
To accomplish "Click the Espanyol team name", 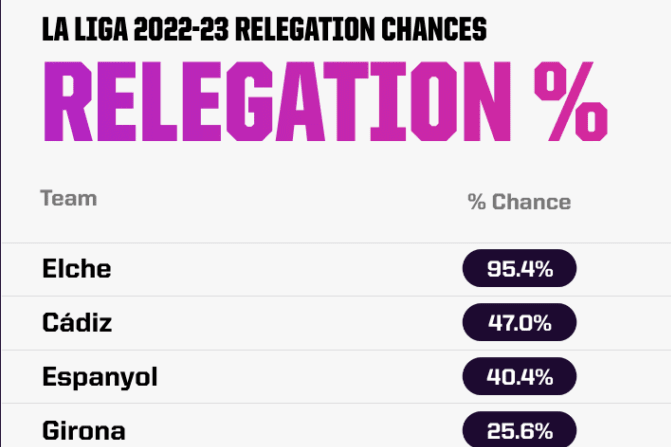I will point(100,377).
